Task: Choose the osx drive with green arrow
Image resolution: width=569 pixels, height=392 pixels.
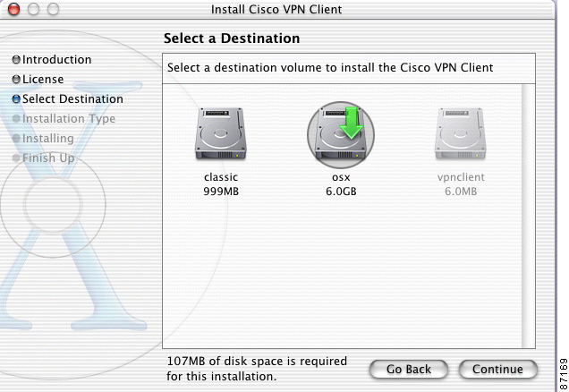Action: tap(341, 136)
